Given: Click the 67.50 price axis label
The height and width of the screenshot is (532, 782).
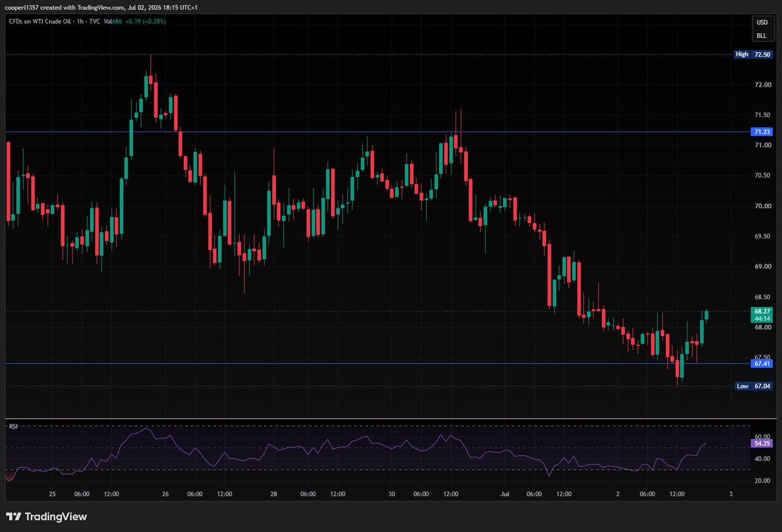Looking at the screenshot, I should (x=762, y=357).
